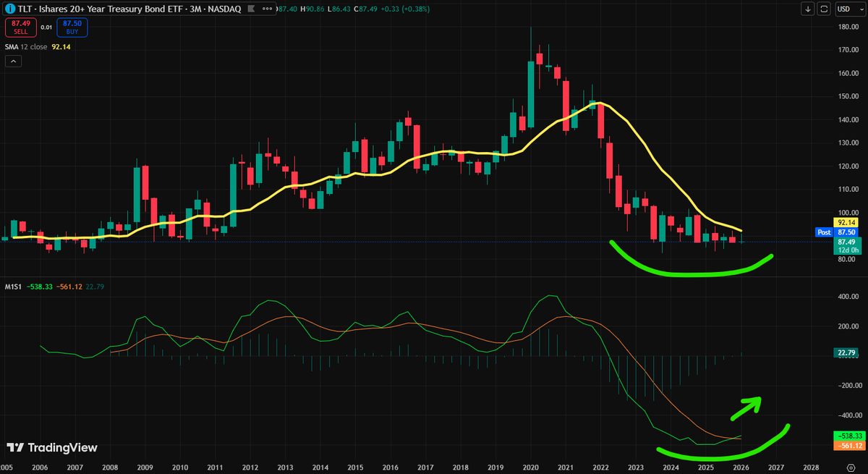868x474 pixels.
Task: Click the blue Post price label on the price axis
Action: coord(824,232)
